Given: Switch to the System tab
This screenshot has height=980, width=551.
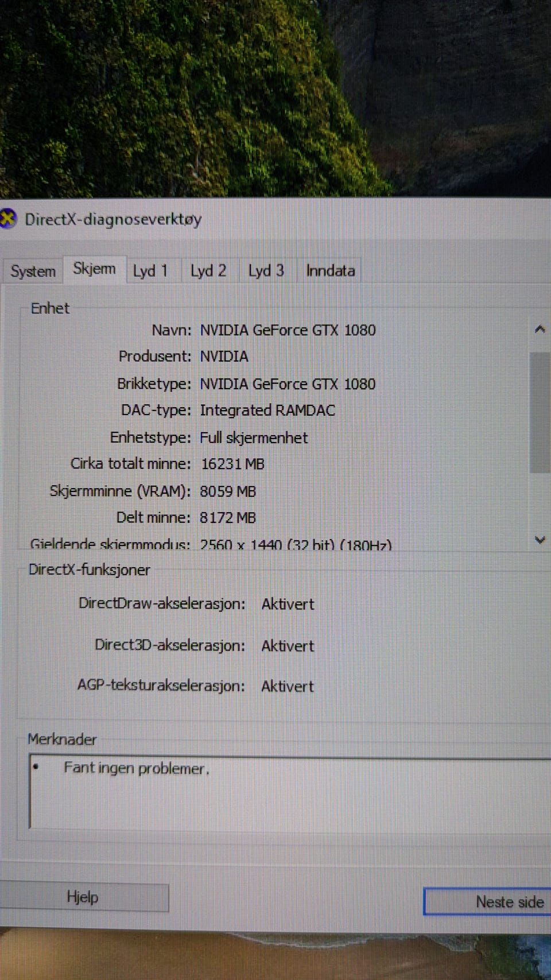Looking at the screenshot, I should pos(33,271).
